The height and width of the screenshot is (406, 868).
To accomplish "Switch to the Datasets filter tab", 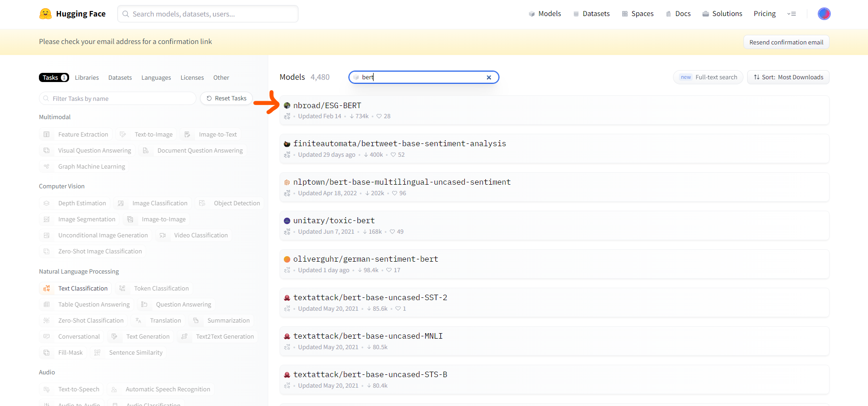I will tap(120, 77).
